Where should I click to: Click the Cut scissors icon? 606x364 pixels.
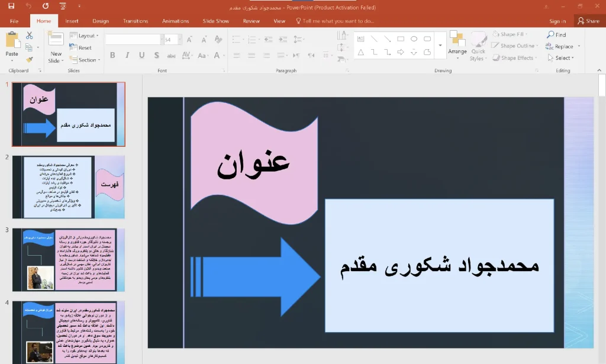[30, 35]
